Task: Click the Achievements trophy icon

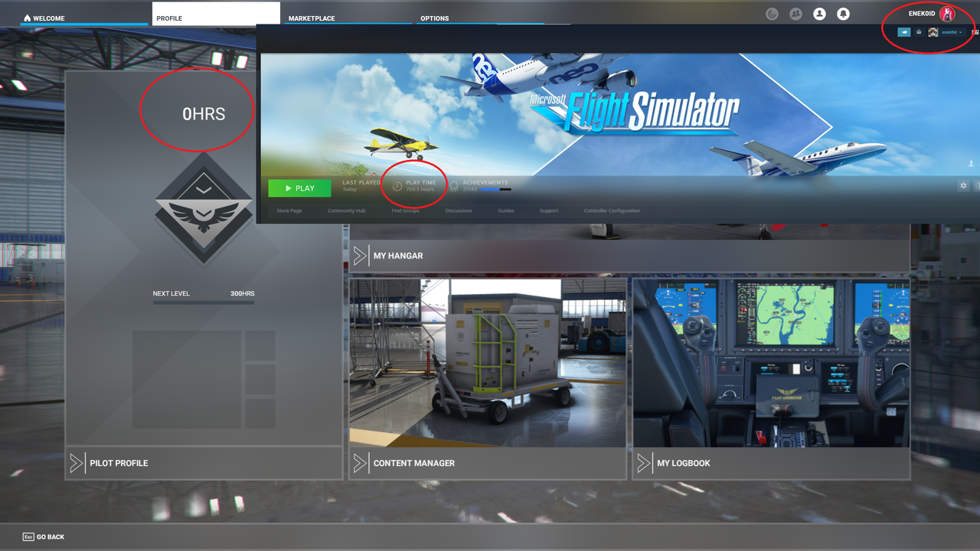Action: point(454,186)
